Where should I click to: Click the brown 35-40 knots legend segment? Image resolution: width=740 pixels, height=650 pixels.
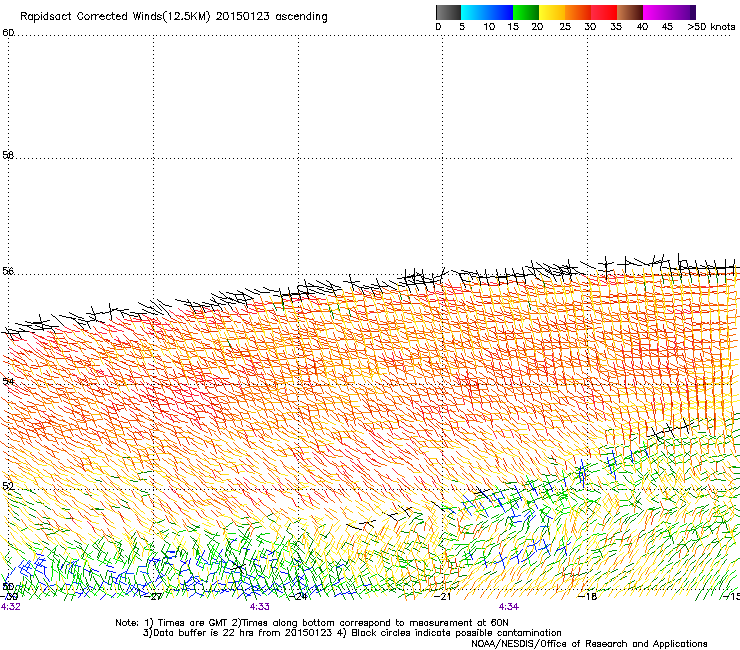630,12
